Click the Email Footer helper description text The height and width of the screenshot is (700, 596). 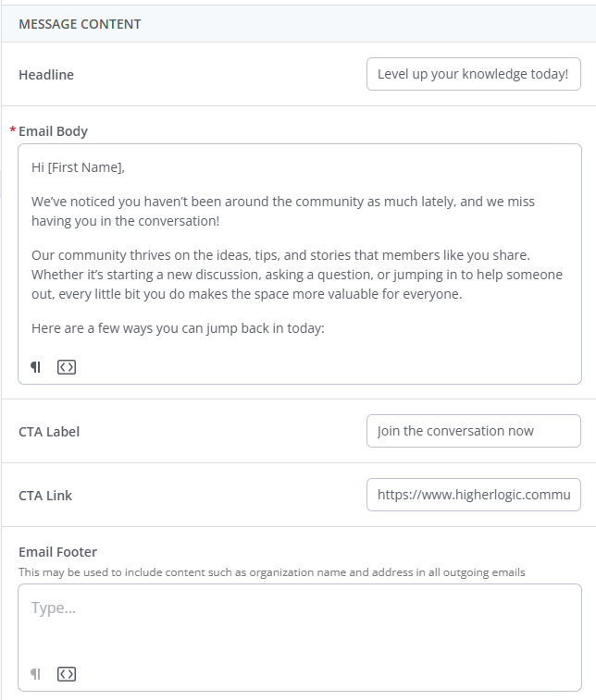(271, 572)
